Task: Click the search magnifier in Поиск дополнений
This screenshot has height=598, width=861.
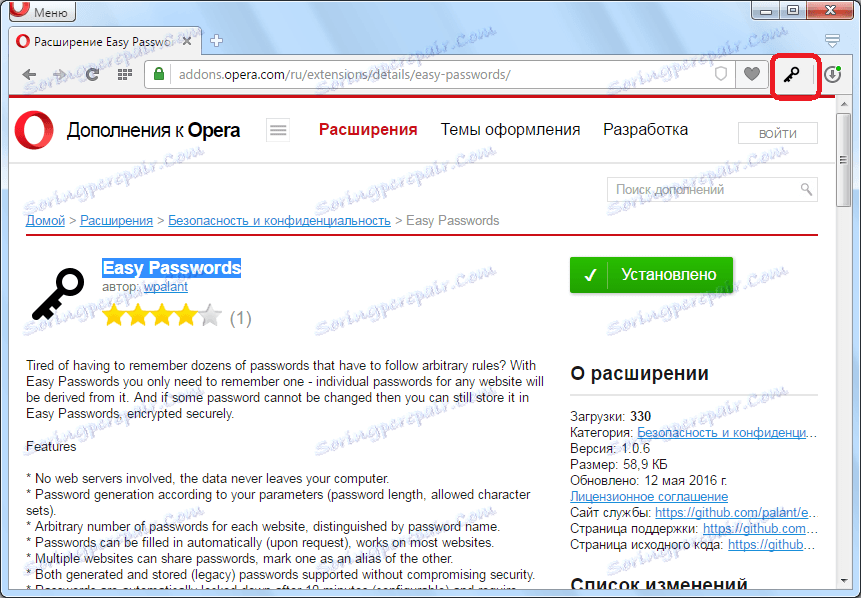Action: [806, 189]
